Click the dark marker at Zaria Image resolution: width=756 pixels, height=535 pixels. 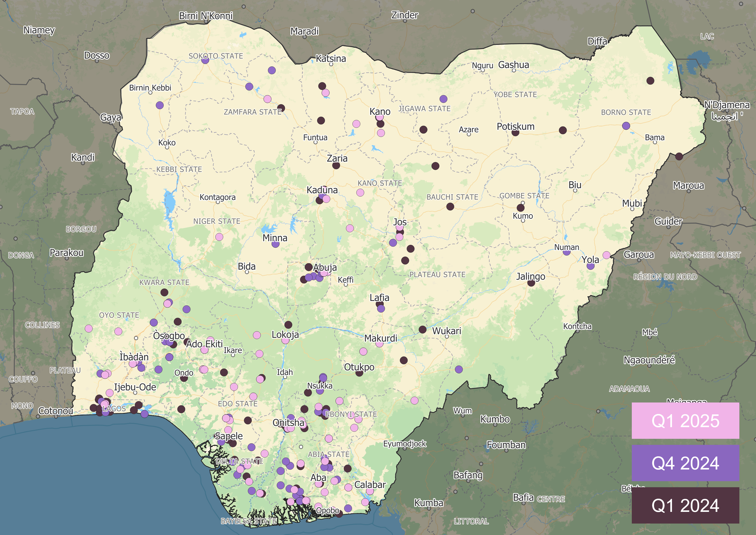pyautogui.click(x=336, y=165)
